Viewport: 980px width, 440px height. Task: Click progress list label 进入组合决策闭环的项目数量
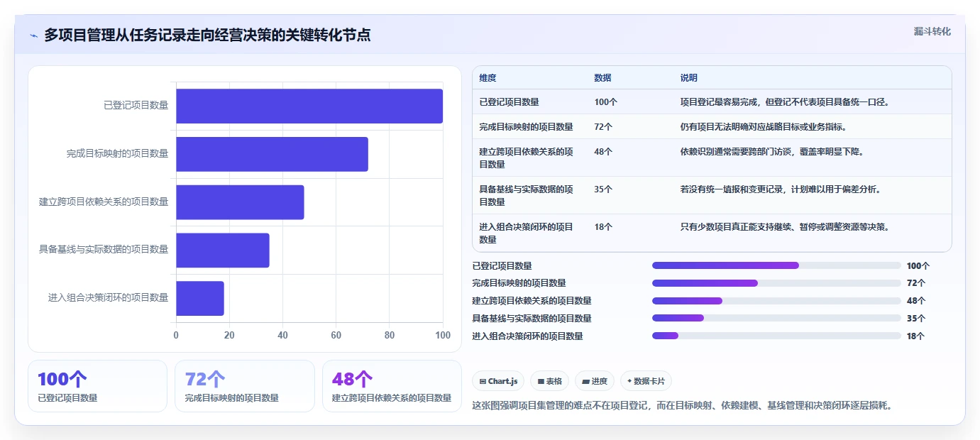tap(527, 336)
